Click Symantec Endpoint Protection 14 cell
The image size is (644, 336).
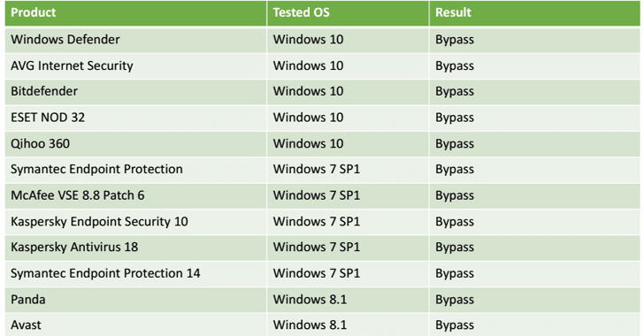pyautogui.click(x=136, y=274)
